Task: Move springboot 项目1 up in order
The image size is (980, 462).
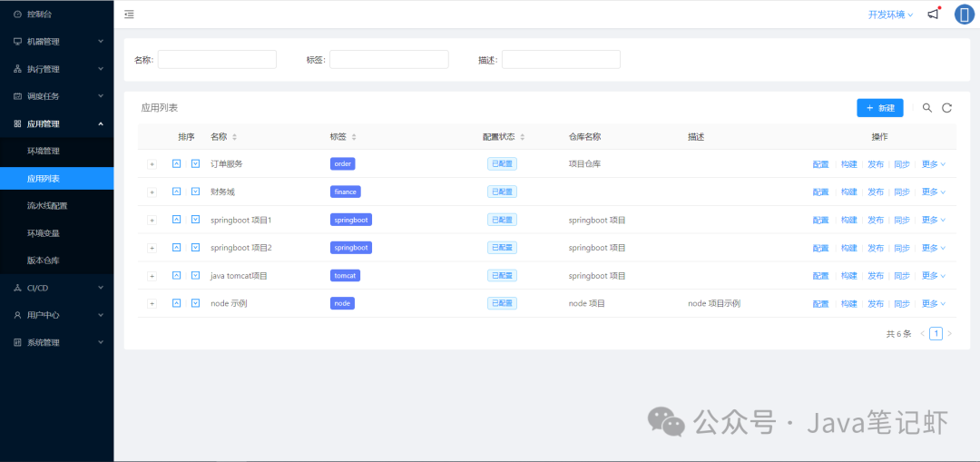Action: coord(176,220)
